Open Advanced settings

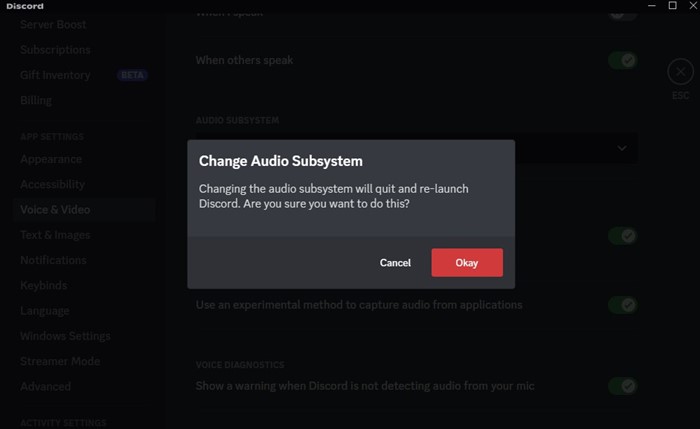click(x=46, y=387)
